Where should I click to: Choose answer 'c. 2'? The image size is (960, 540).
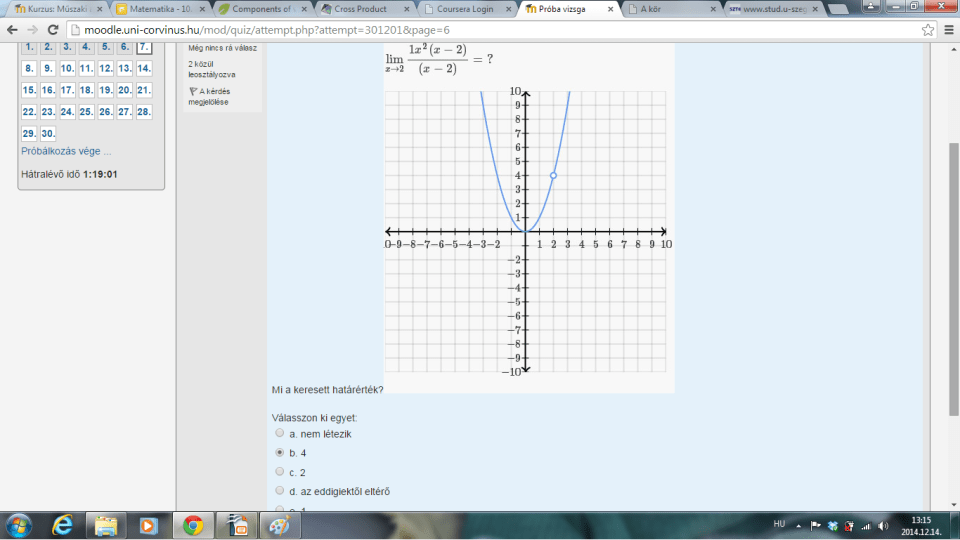point(280,472)
